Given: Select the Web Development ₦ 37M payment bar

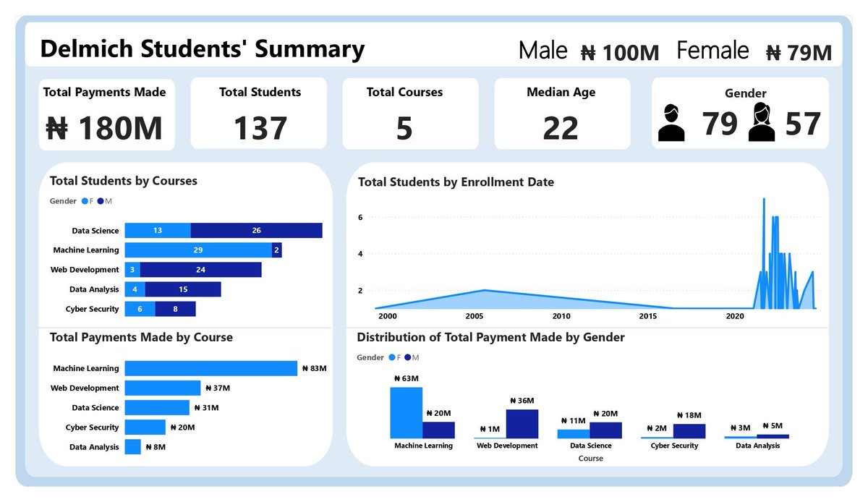Looking at the screenshot, I should coord(163,388).
